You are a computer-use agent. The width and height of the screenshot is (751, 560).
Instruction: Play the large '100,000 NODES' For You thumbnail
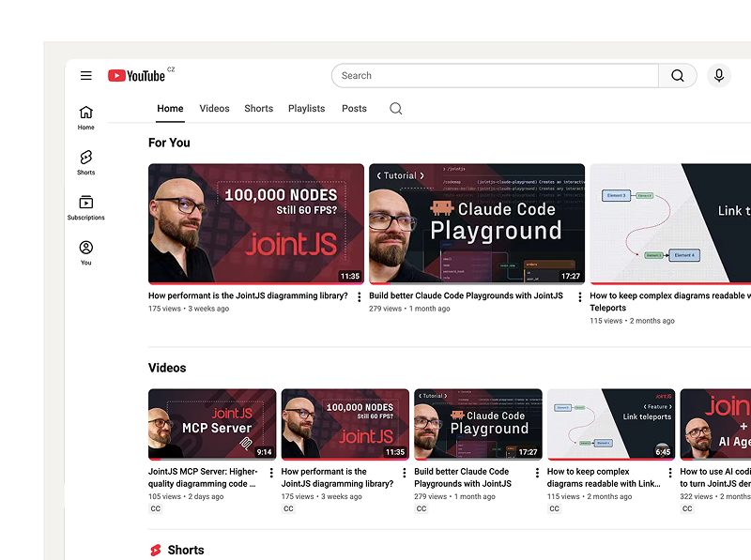[x=256, y=224]
